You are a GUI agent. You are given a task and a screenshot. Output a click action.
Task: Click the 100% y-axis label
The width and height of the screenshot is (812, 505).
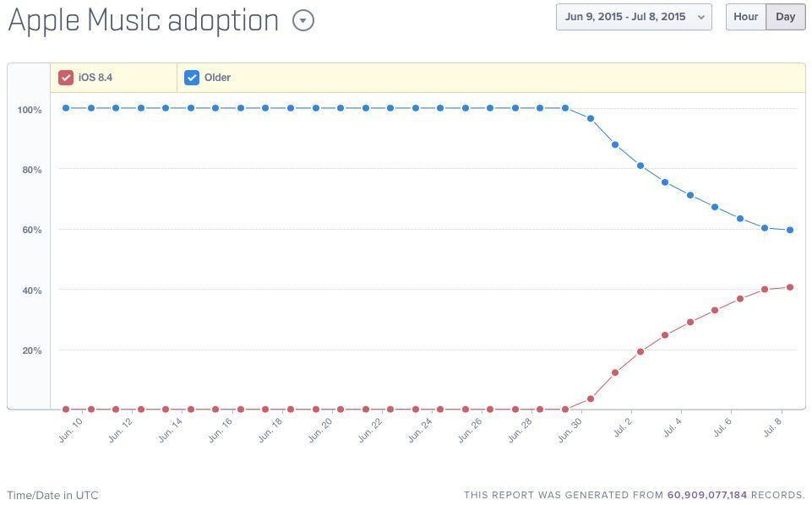[29, 110]
